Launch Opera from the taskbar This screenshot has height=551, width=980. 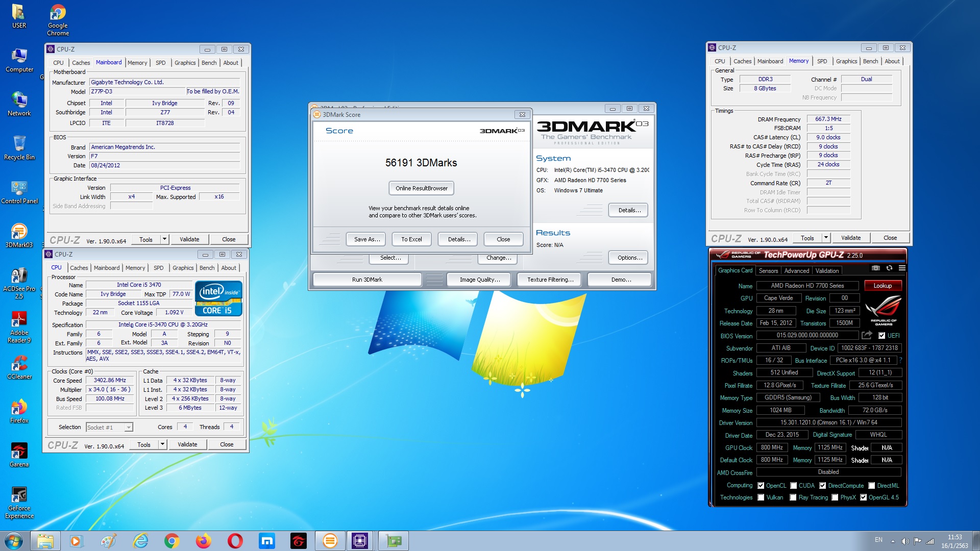235,541
